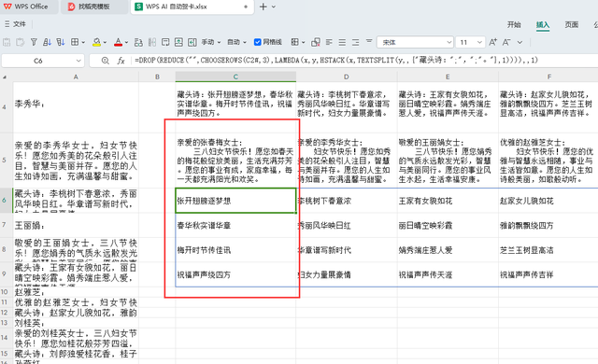Switch to the 开始 ribbon tab
Screen dimensions: 598x364
(x=514, y=25)
